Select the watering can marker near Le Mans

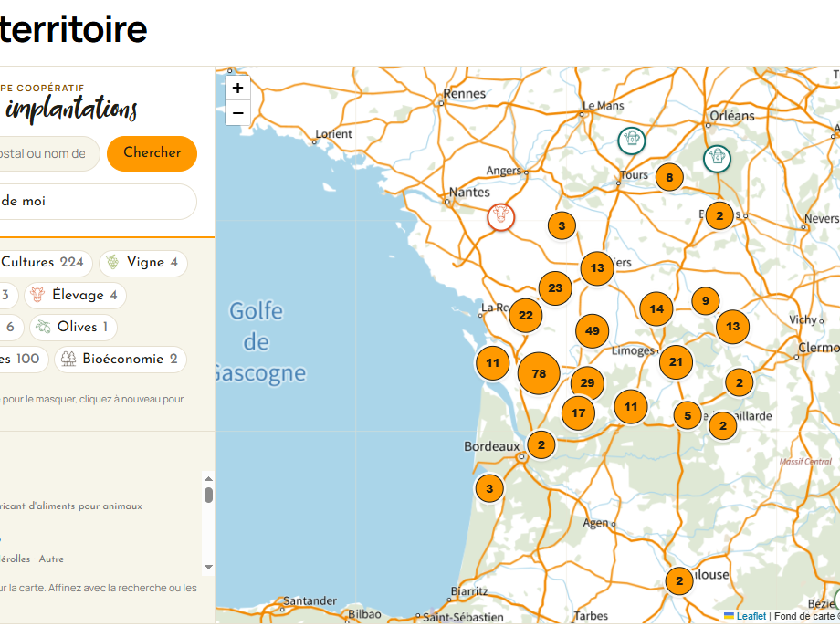click(x=632, y=141)
